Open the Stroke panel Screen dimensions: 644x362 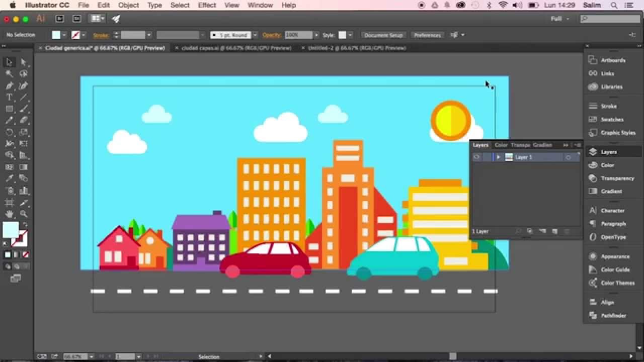602,106
